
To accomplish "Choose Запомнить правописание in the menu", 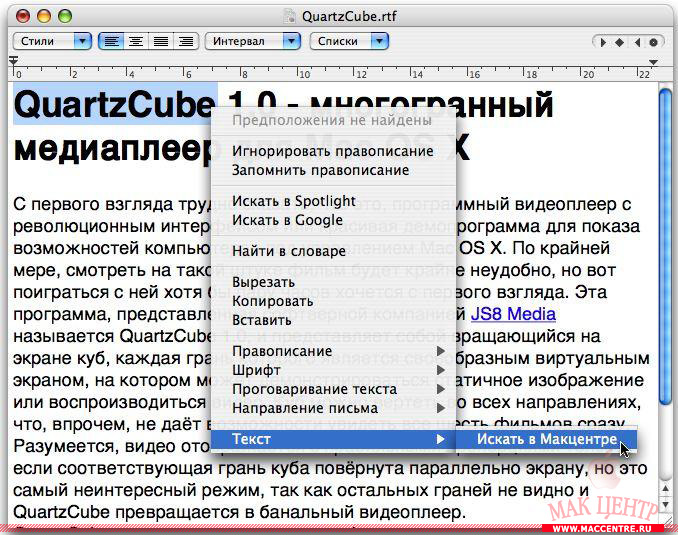I will [x=333, y=170].
